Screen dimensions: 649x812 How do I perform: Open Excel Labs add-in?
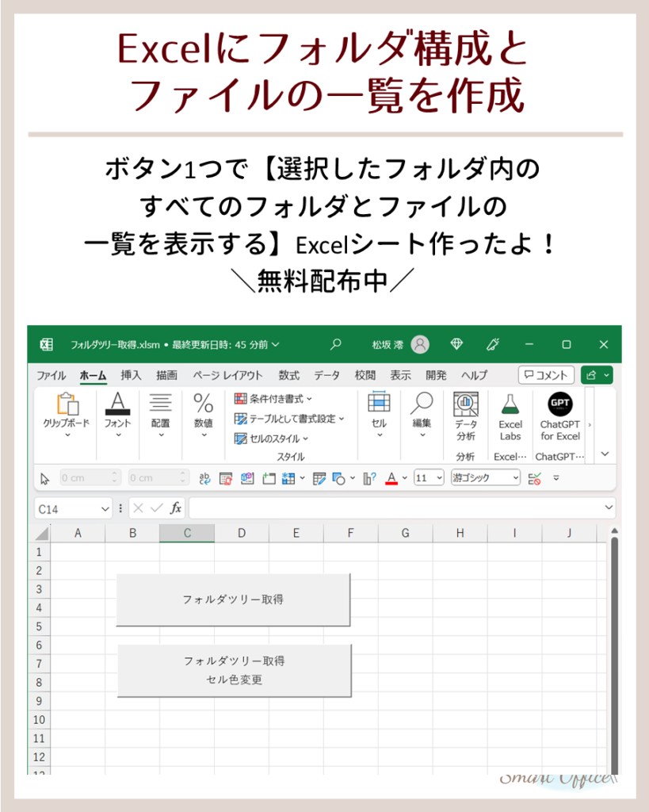(510, 418)
